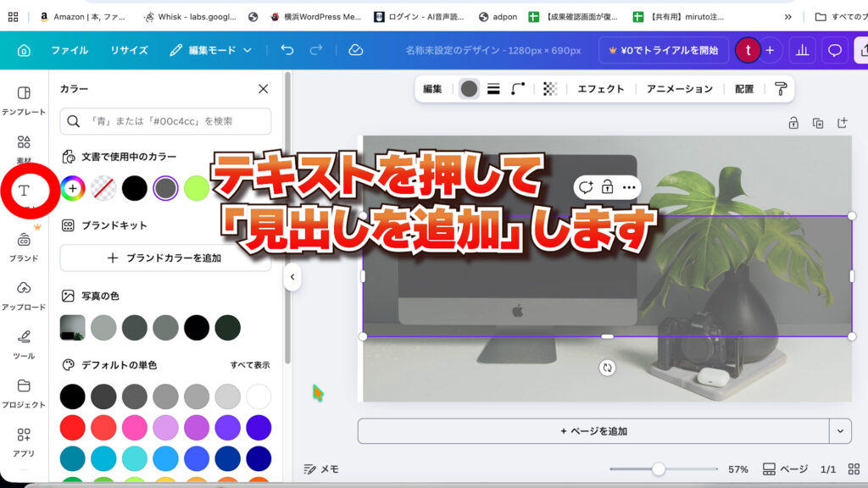Image resolution: width=868 pixels, height=488 pixels.
Task: Click the Add brand color button
Action: click(165, 258)
